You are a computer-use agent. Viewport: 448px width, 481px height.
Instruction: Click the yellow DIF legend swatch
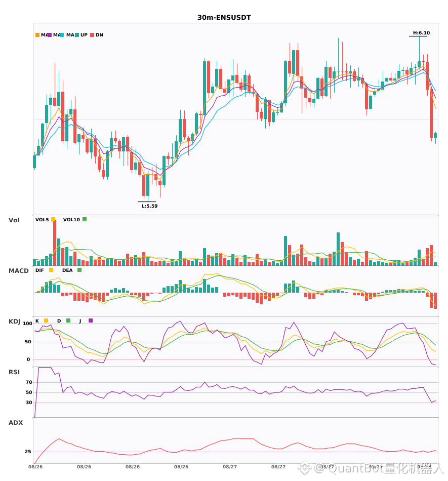51,270
